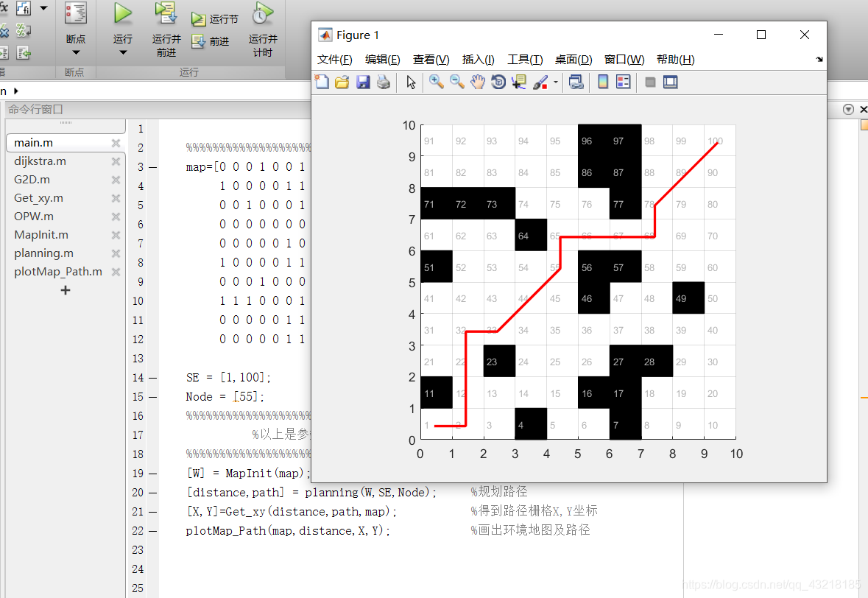Activate the Zoom In magnifier tool

click(437, 82)
